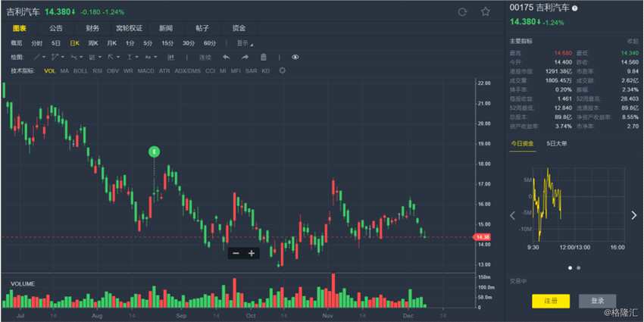The width and height of the screenshot is (644, 322).
Task: Toggle the BOLL indicator
Action: pyautogui.click(x=80, y=70)
